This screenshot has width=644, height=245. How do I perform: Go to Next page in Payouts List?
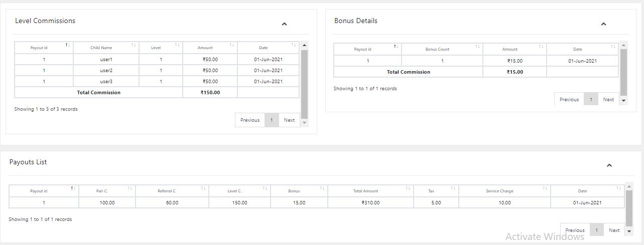pos(614,230)
